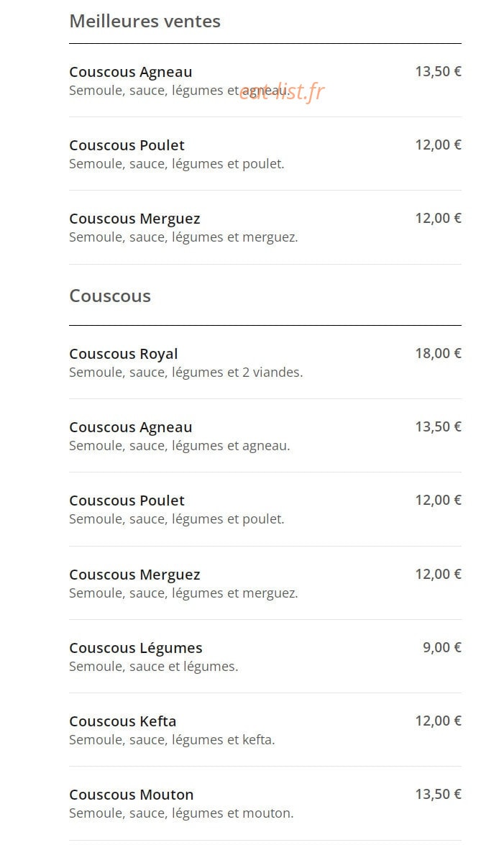
Task: Click the Couscous section heading
Action: [x=110, y=296]
